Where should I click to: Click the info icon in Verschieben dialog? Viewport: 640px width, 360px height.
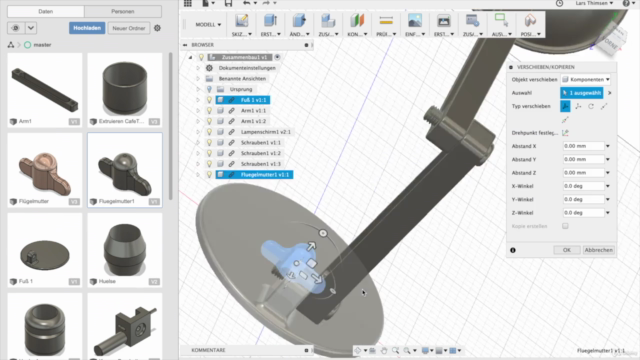[513, 250]
